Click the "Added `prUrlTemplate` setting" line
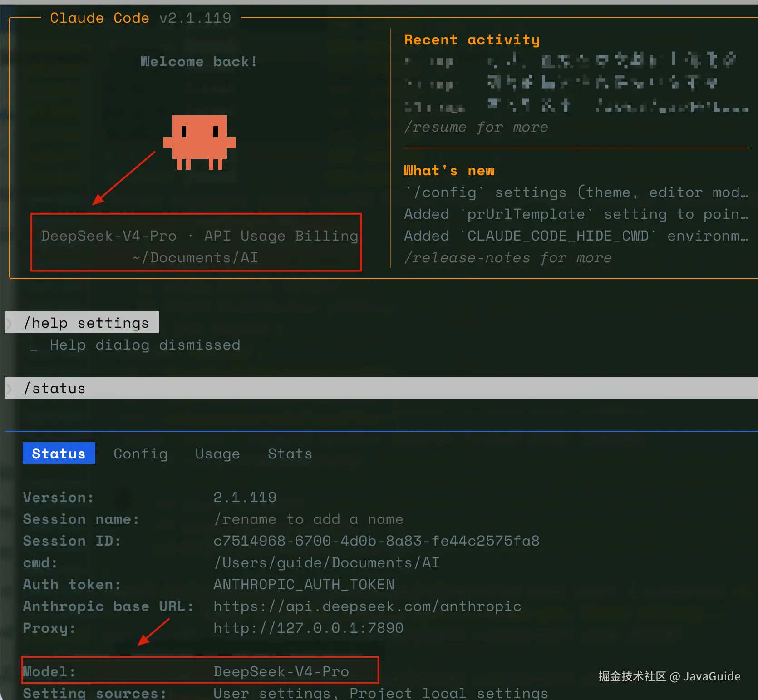 (x=576, y=214)
